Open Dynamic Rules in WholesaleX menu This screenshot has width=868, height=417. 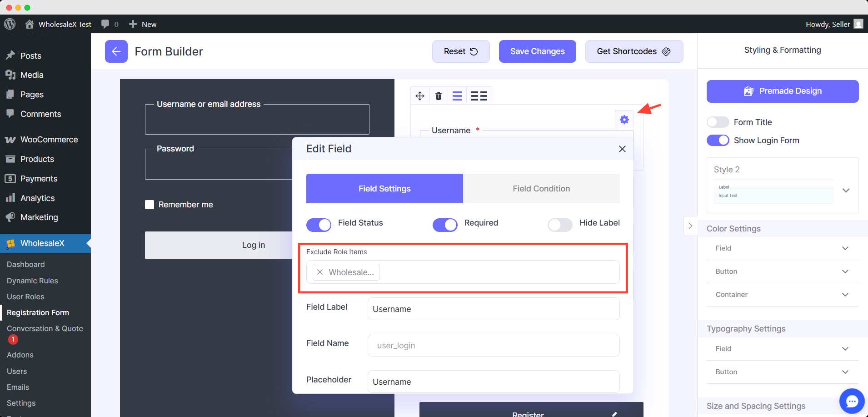click(32, 281)
